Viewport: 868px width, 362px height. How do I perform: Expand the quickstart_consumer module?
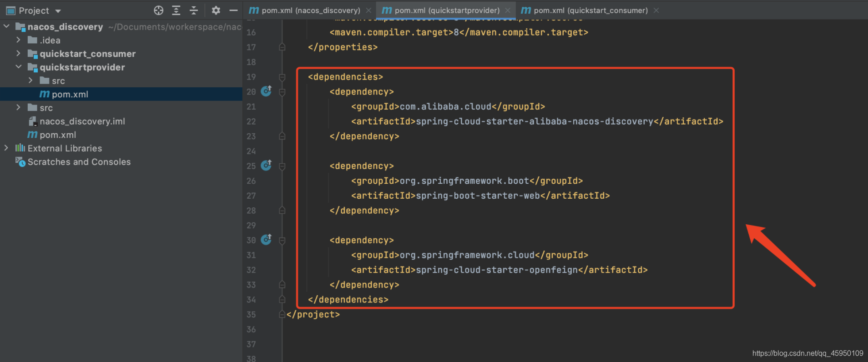(x=18, y=53)
